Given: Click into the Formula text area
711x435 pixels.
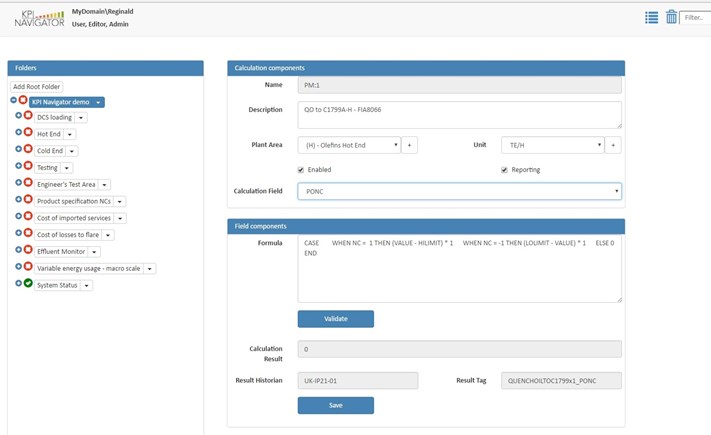Looking at the screenshot, I should pyautogui.click(x=459, y=269).
